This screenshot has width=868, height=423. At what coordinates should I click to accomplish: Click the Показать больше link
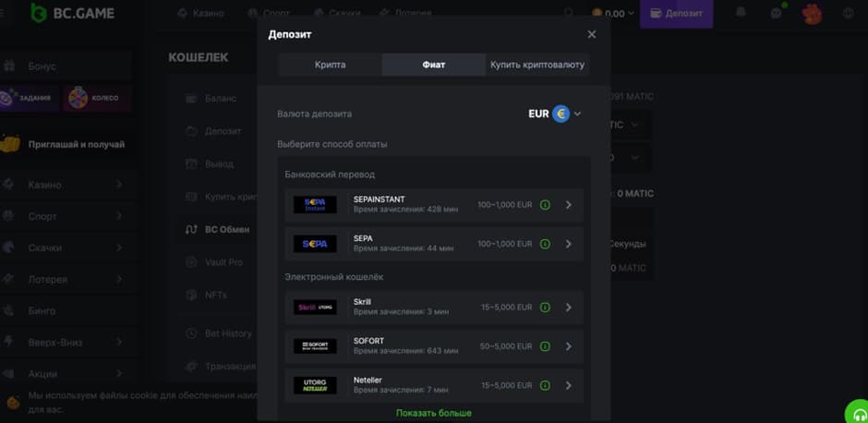tap(433, 413)
